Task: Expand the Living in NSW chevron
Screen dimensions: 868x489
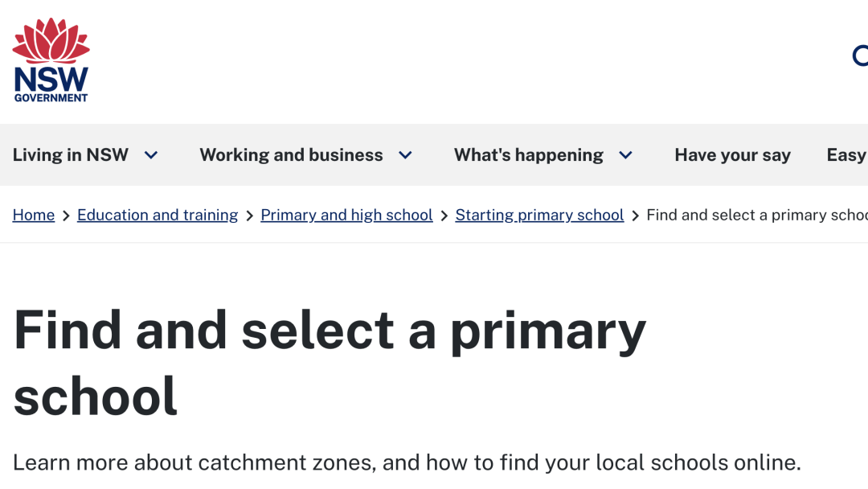Action: pyautogui.click(x=151, y=155)
